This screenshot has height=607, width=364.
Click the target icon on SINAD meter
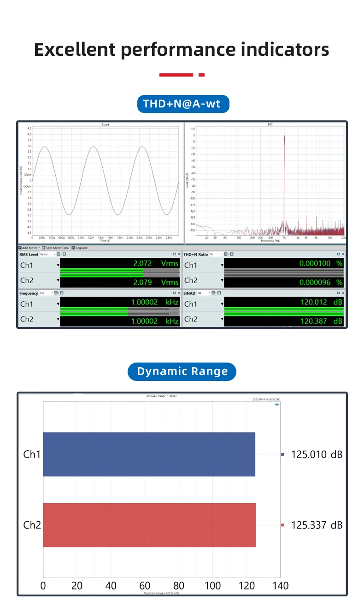[218, 293]
